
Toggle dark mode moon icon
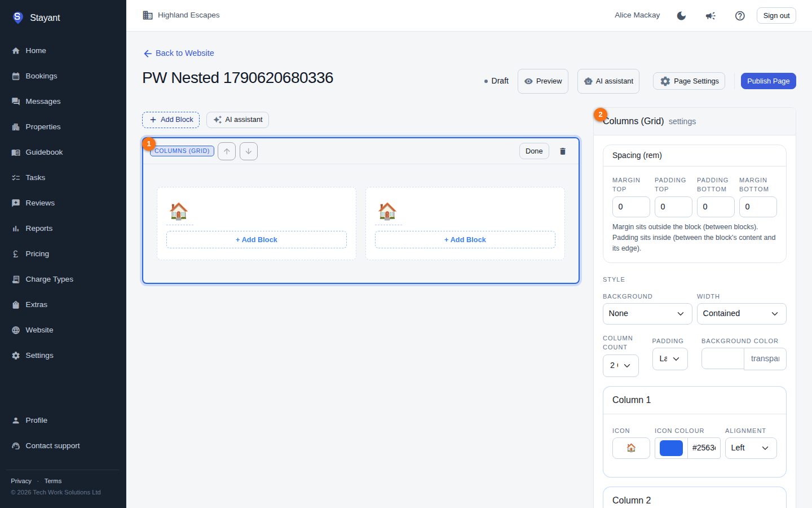[681, 16]
